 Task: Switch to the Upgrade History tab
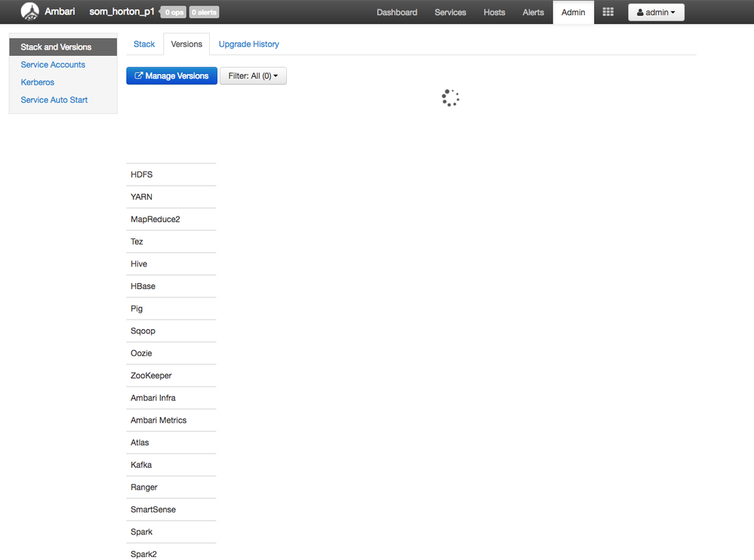coord(248,44)
